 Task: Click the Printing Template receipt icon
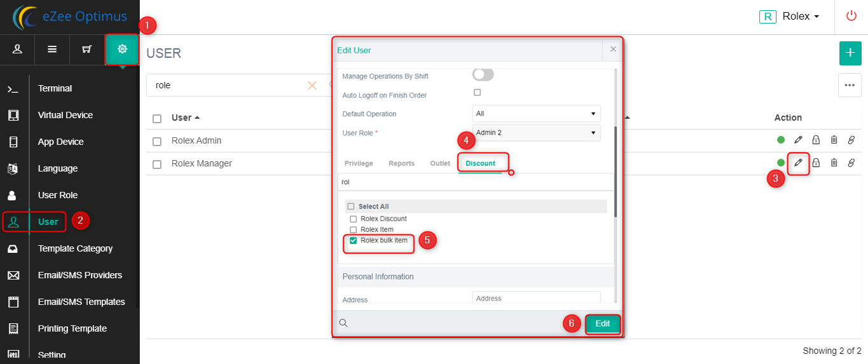(13, 328)
